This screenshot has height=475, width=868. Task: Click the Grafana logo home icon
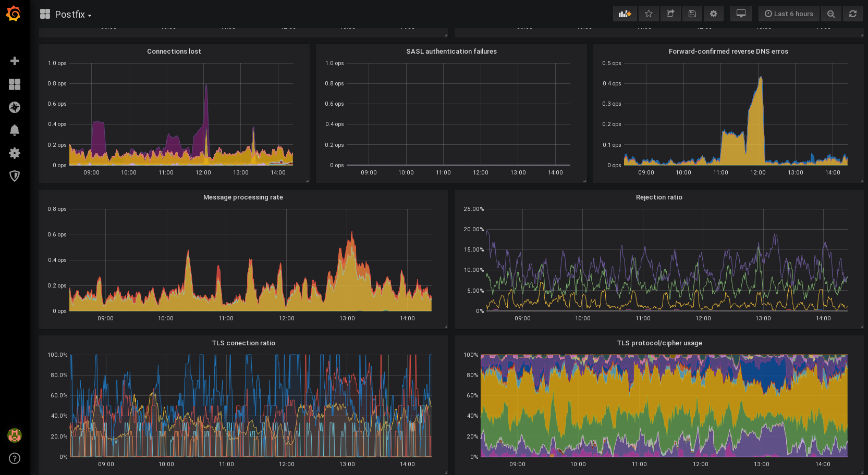pyautogui.click(x=14, y=14)
